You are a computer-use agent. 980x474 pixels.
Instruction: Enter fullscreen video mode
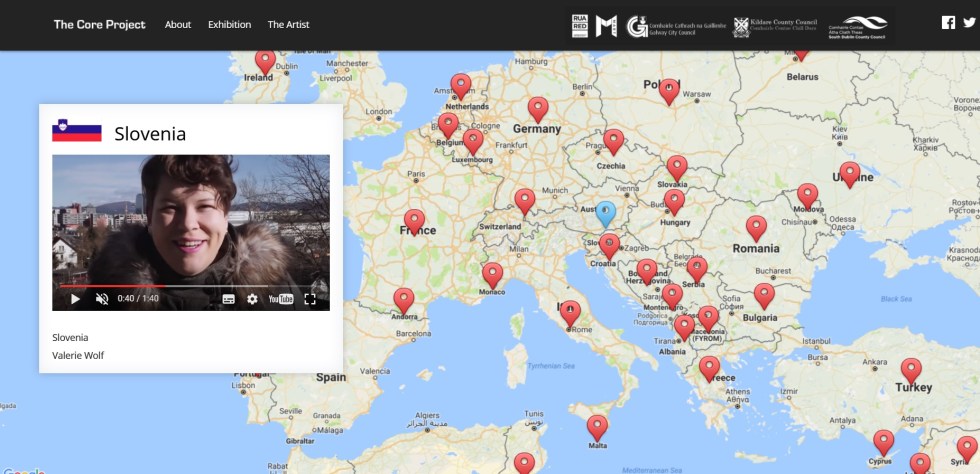pyautogui.click(x=310, y=299)
